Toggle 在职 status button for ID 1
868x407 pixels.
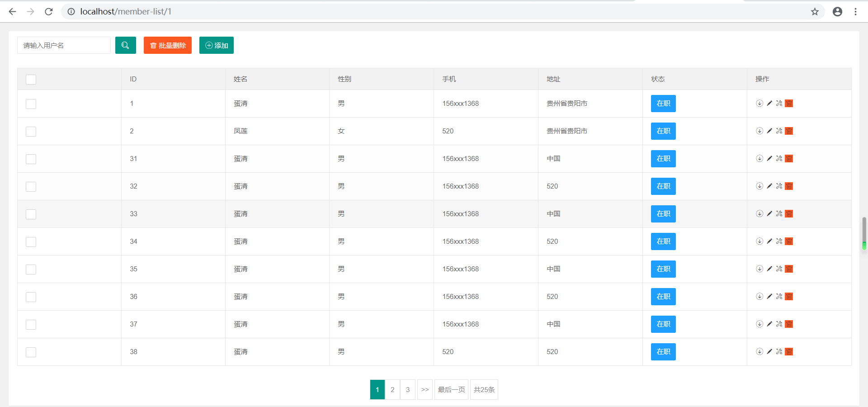click(x=663, y=104)
